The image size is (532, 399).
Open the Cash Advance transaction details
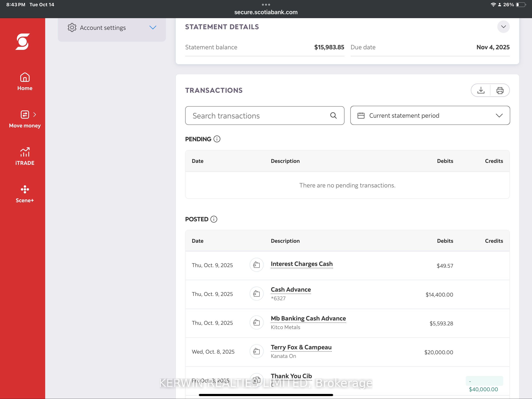pos(291,290)
